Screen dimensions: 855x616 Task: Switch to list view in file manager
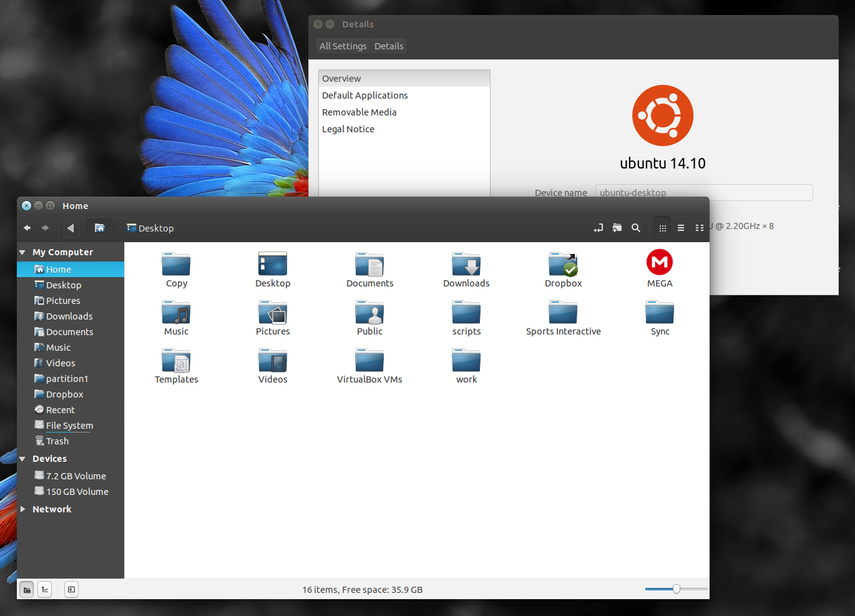point(681,228)
